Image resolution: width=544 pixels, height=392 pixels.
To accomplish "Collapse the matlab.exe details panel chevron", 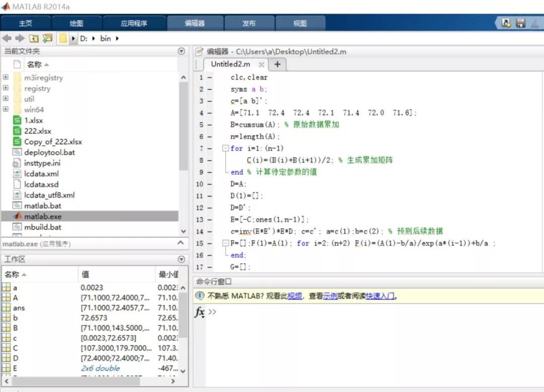I will (x=180, y=243).
